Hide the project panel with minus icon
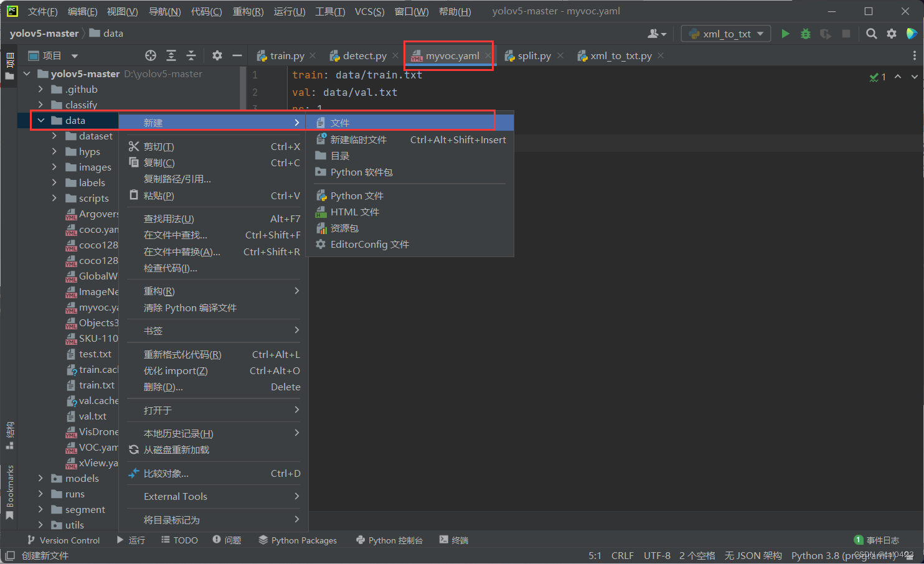This screenshot has width=924, height=564. coord(237,55)
